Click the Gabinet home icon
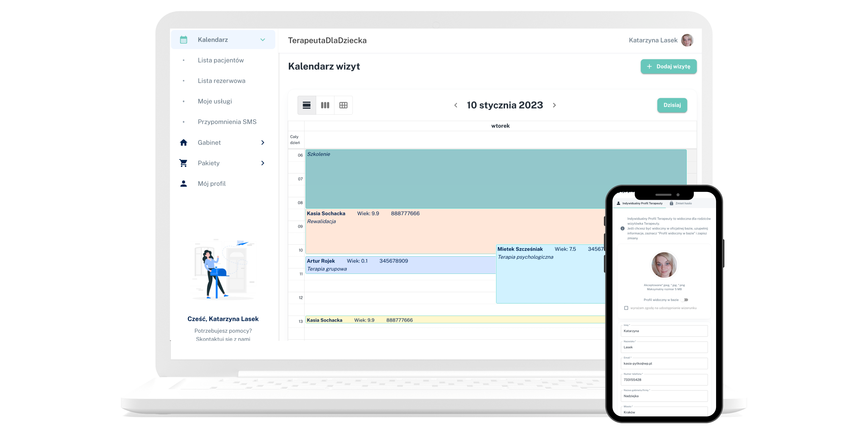Viewport: 868px width, 434px height. click(183, 143)
